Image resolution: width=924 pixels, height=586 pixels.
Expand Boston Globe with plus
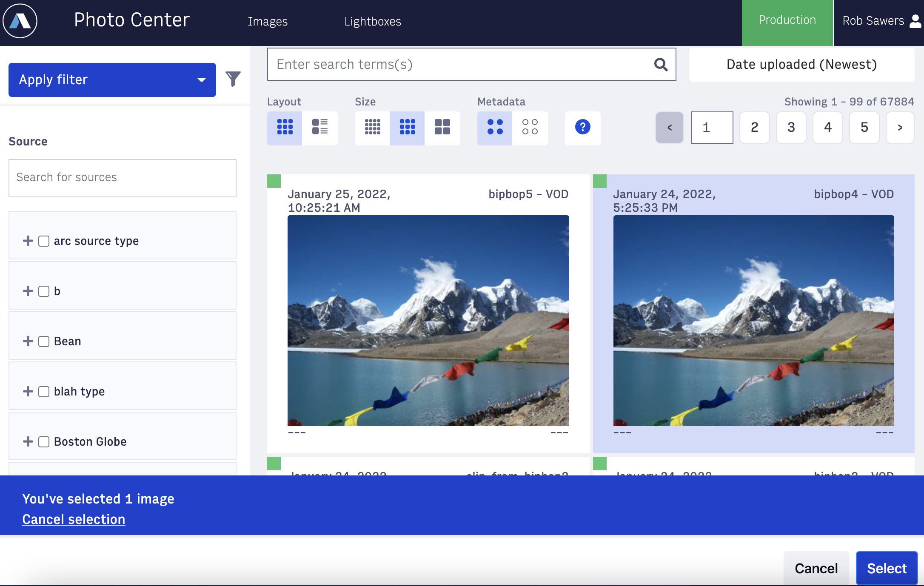pyautogui.click(x=28, y=441)
